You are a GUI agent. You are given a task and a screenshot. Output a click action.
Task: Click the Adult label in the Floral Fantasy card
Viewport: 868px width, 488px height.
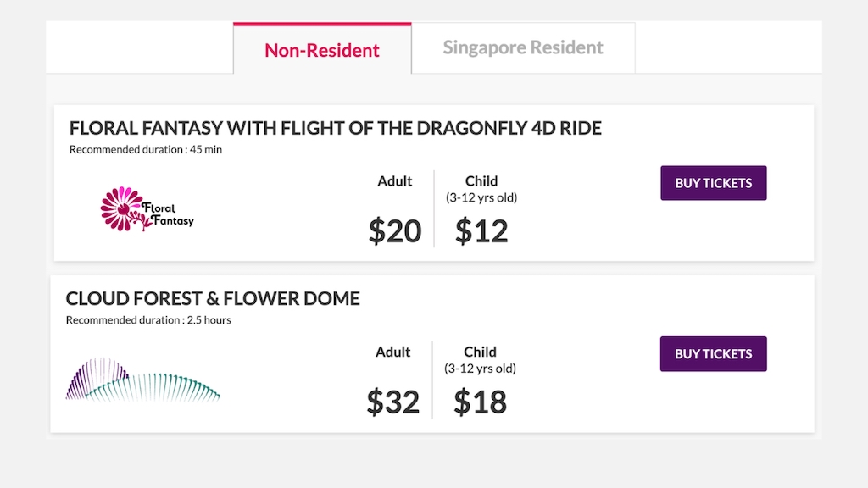[x=395, y=181]
